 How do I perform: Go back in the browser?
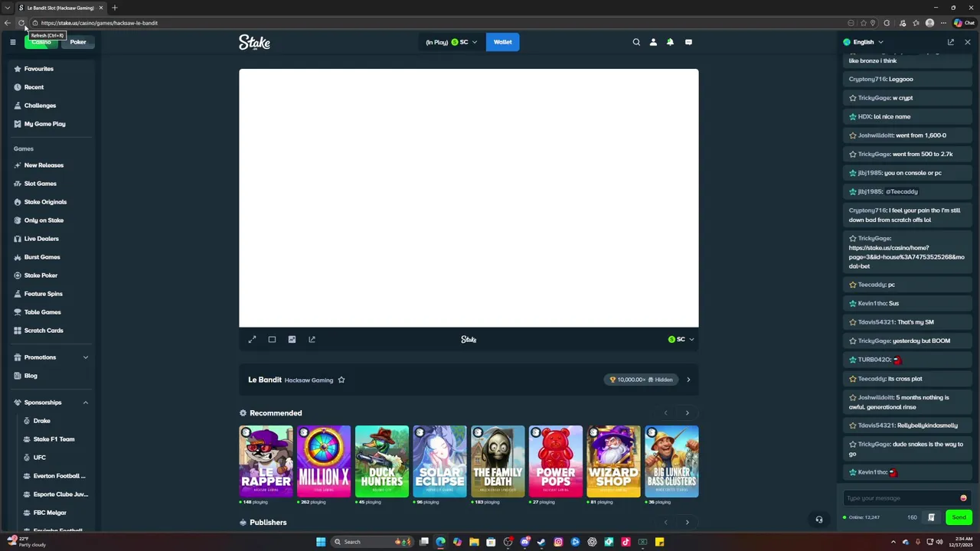(x=8, y=23)
